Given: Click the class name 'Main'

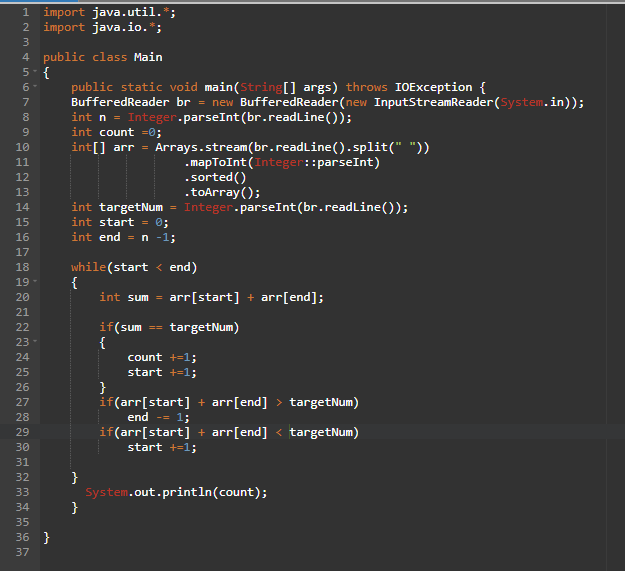Looking at the screenshot, I should click(x=148, y=57).
